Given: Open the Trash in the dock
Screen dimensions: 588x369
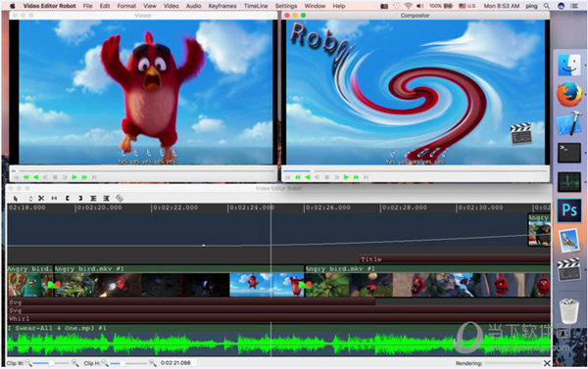Looking at the screenshot, I should [x=568, y=310].
